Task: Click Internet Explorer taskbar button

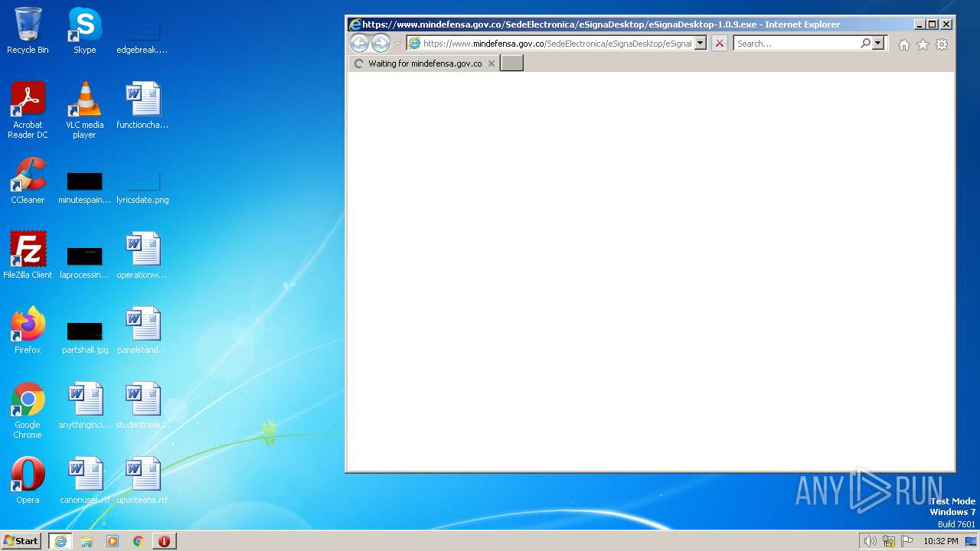Action: [x=60, y=541]
